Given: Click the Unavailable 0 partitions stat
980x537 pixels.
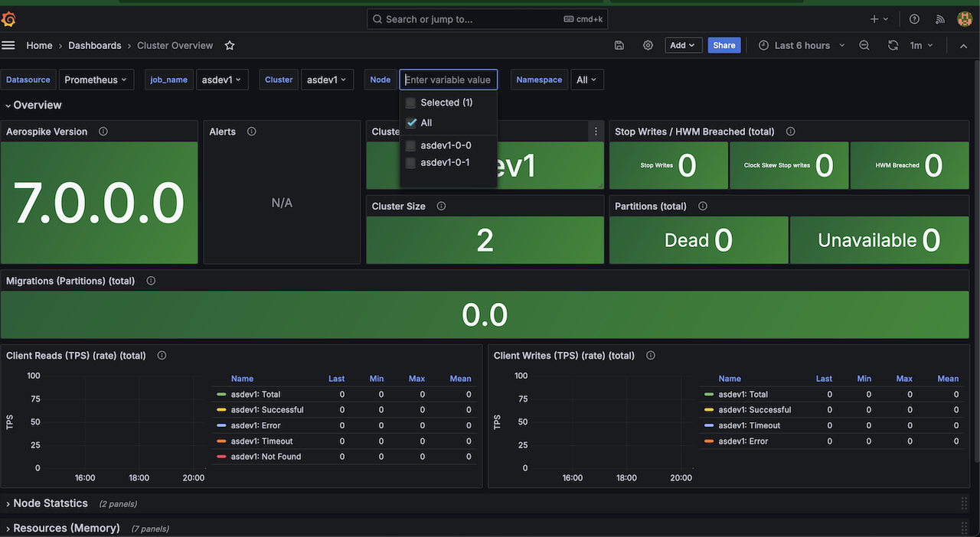Looking at the screenshot, I should coord(879,240).
